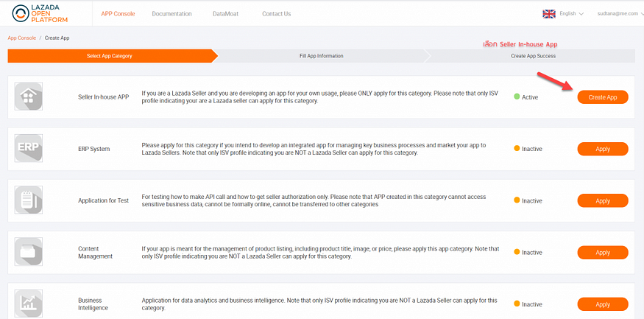The image size is (644, 319).
Task: Click the Create App breadcrumb text
Action: [57, 38]
